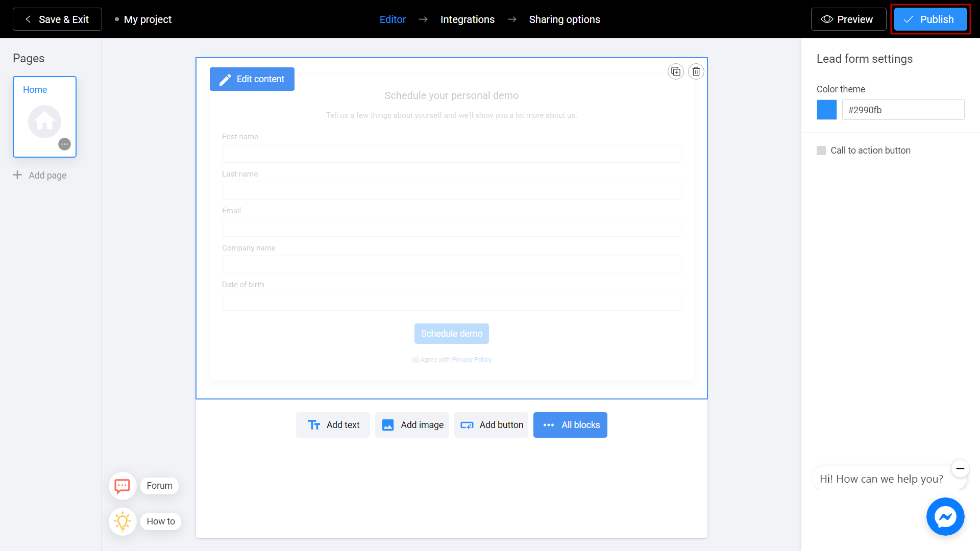The height and width of the screenshot is (551, 980).
Task: Click the How to label
Action: point(161,521)
